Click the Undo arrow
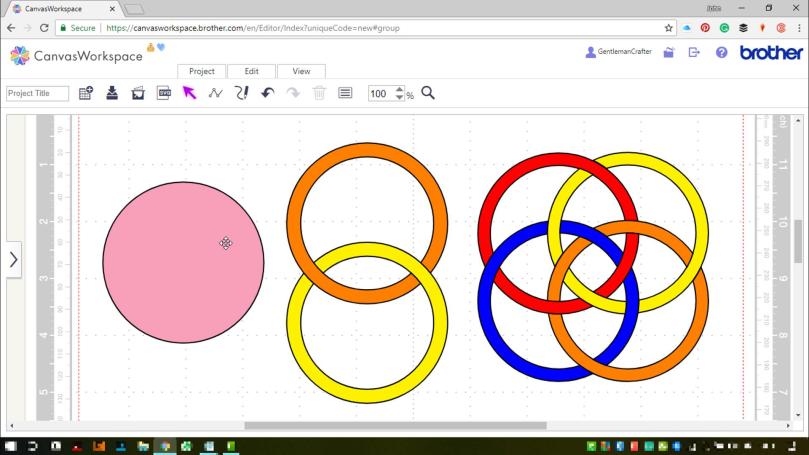This screenshot has width=809, height=455. click(267, 93)
